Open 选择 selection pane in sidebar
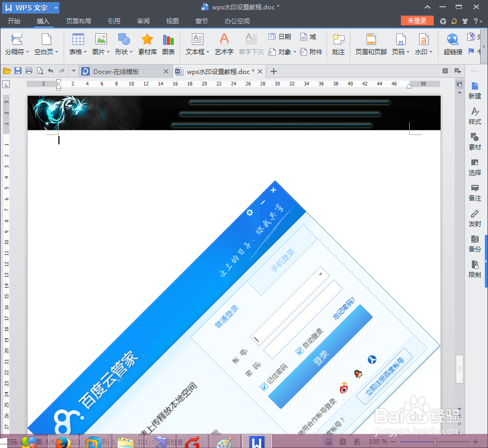Viewport: 488px width, 448px height. [x=474, y=167]
